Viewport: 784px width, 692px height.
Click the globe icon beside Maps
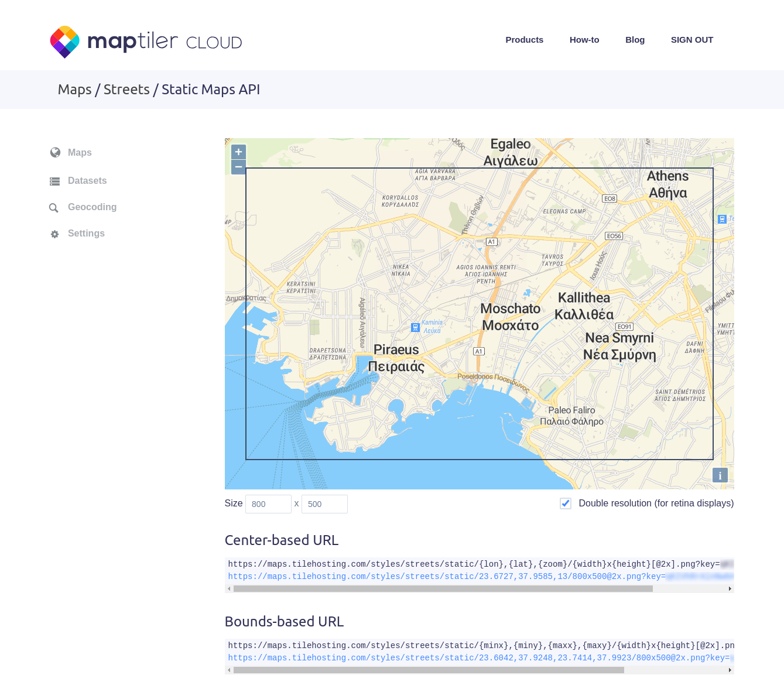coord(55,153)
